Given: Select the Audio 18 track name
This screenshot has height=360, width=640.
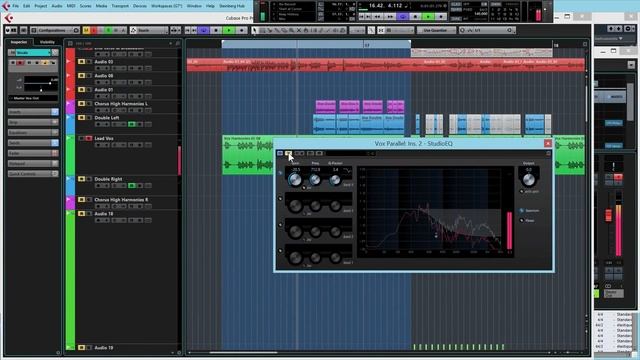Looking at the screenshot, I should (104, 213).
